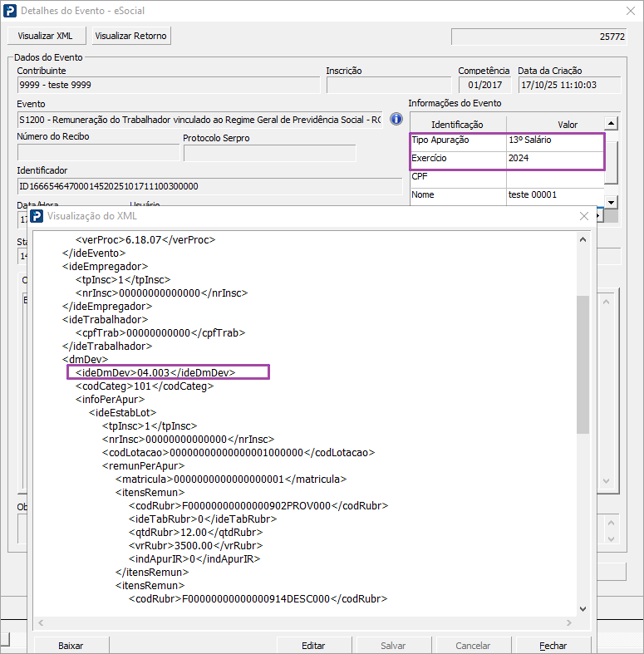
Task: Click the app logo in Visualização do XML title
Action: pos(37,216)
